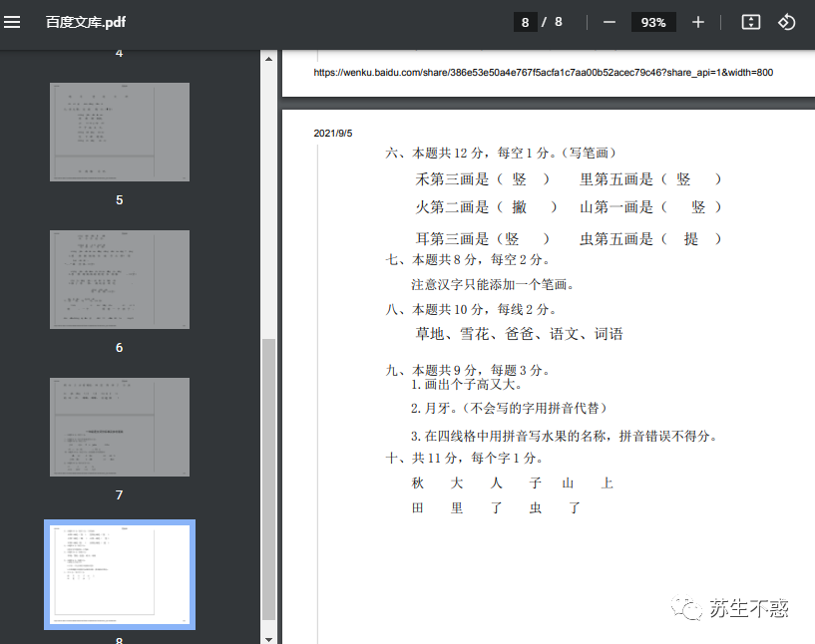Screen dimensions: 815x644
Task: Click the line 十、共11分
Action: 465,458
